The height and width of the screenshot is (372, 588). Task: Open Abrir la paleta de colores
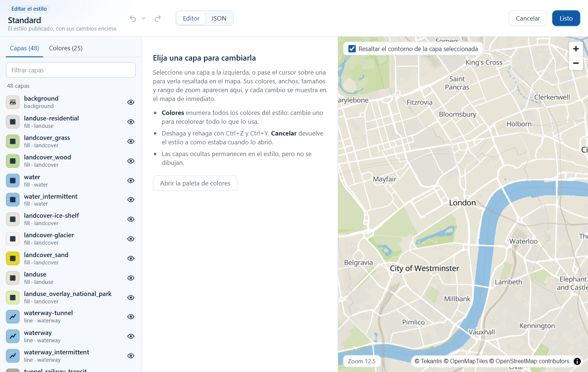(195, 183)
